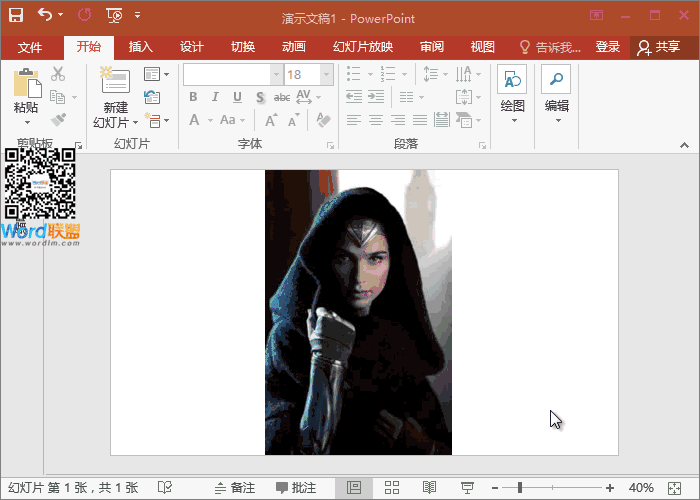Expand the slide layout dropdown

click(x=156, y=74)
